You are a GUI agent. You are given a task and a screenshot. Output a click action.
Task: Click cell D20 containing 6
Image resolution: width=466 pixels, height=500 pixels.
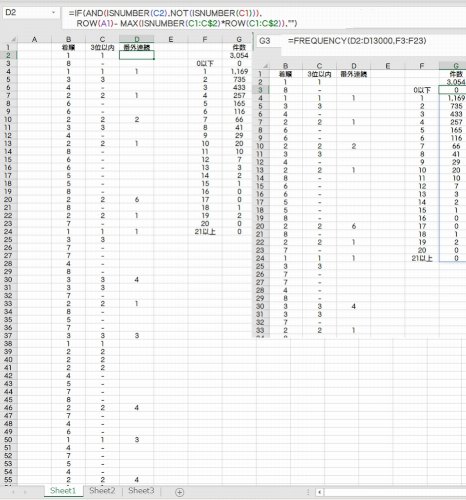137,200
